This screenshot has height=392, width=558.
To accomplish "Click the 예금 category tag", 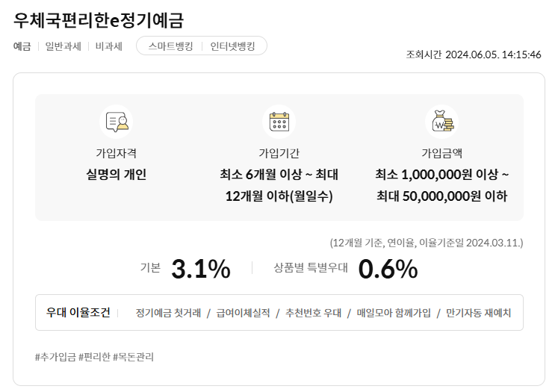I will pos(22,46).
